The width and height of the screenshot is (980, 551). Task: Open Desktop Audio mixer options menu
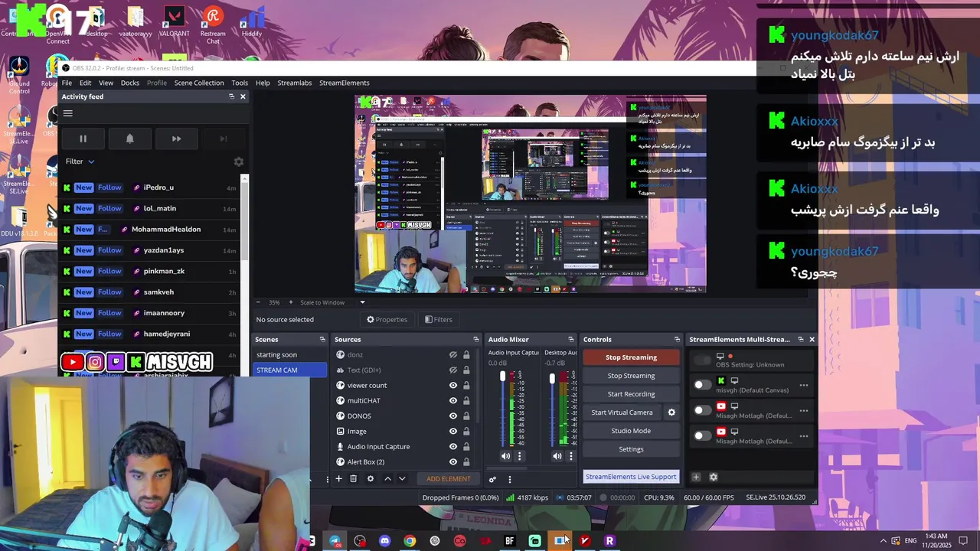pyautogui.click(x=570, y=456)
